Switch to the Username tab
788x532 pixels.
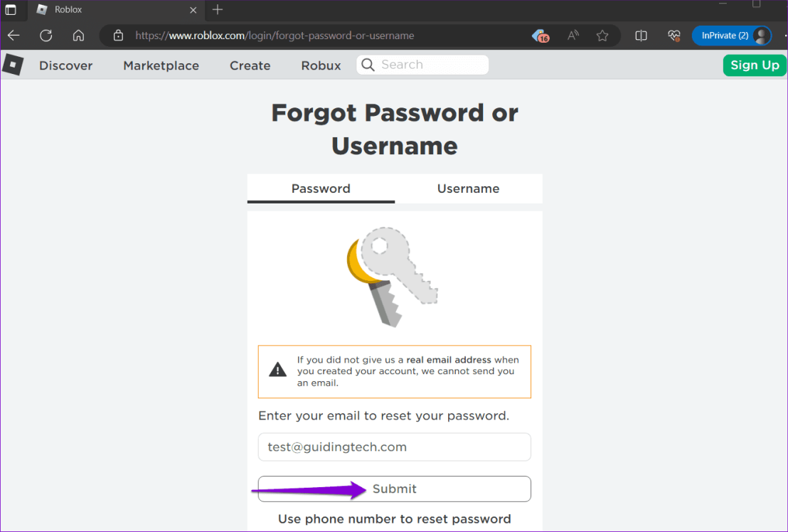coord(468,188)
